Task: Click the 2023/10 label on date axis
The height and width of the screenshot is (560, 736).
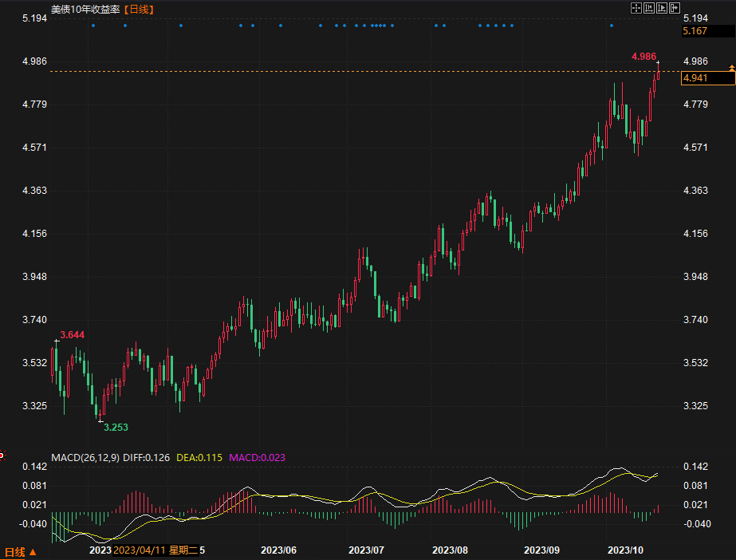Action: [x=625, y=550]
